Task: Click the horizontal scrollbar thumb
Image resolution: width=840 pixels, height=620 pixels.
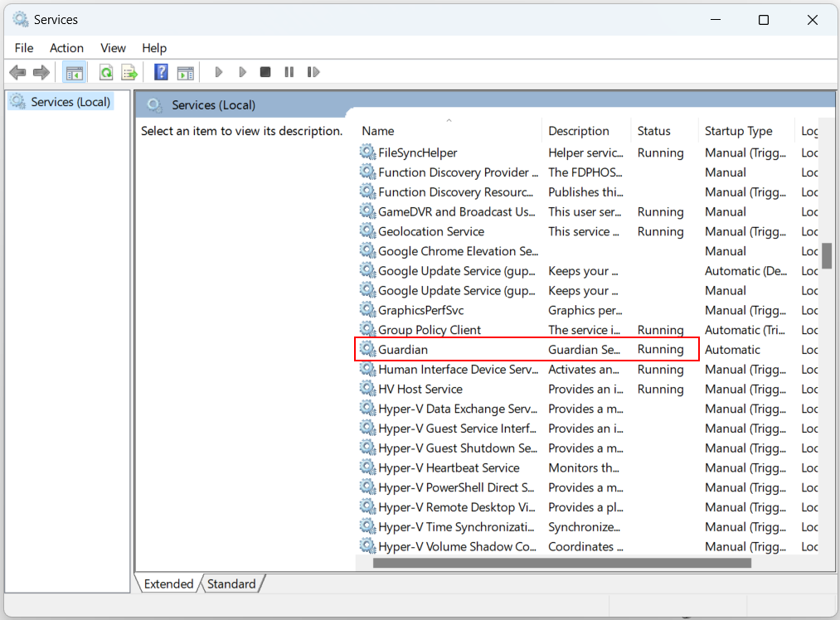Action: coord(562,563)
